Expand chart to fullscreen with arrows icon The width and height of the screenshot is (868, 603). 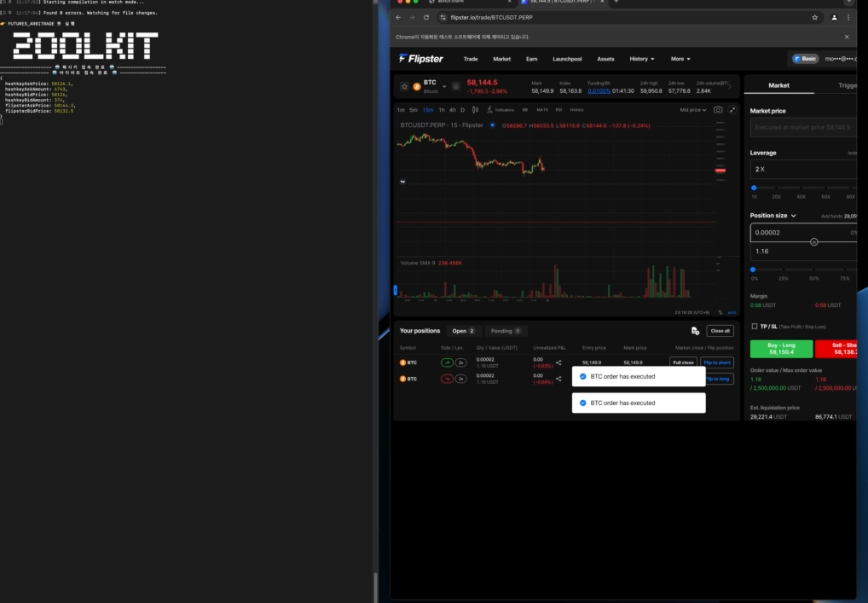732,110
